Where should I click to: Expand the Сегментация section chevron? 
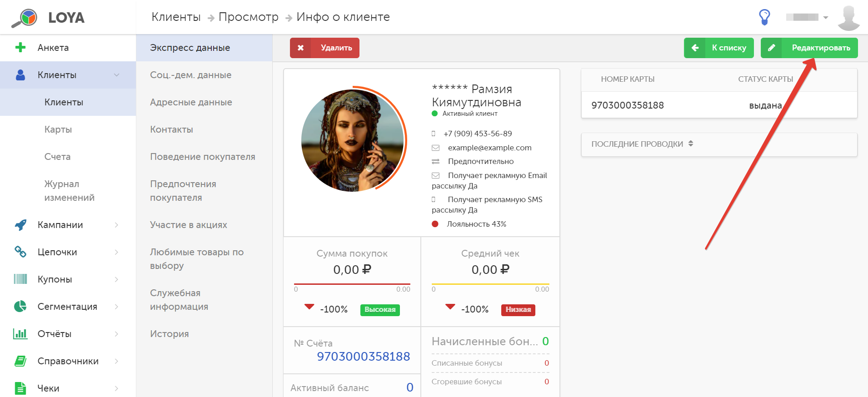117,307
